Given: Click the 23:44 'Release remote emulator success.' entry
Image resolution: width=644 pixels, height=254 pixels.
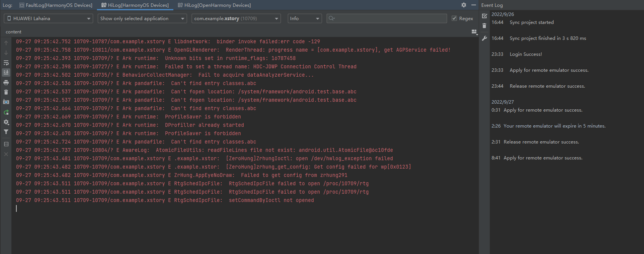Looking at the screenshot, I should pos(547,86).
